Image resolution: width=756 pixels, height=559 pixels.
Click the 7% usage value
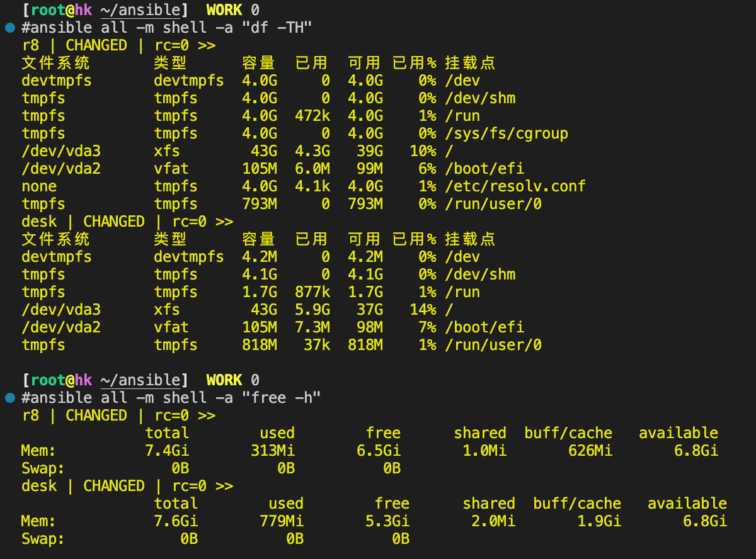[x=427, y=327]
